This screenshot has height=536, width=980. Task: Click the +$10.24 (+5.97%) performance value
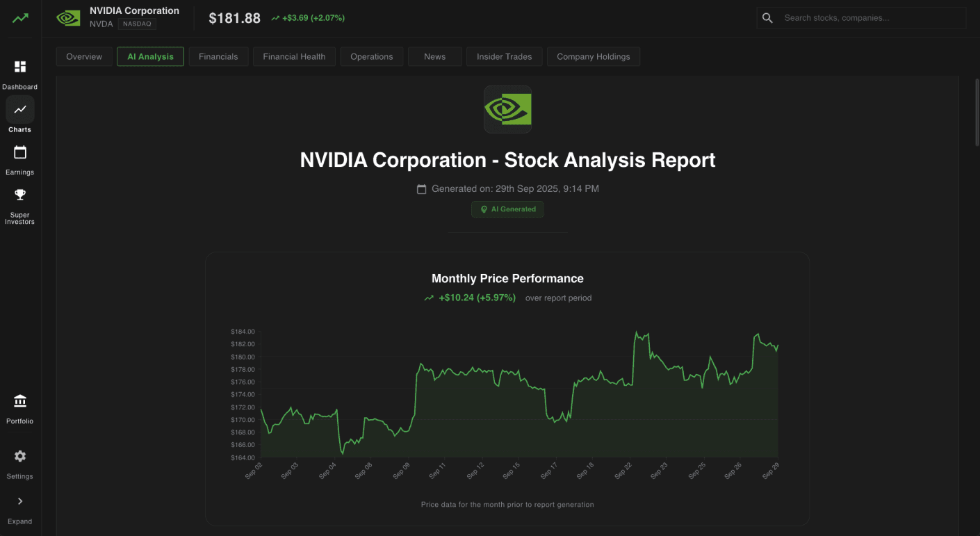pos(477,298)
